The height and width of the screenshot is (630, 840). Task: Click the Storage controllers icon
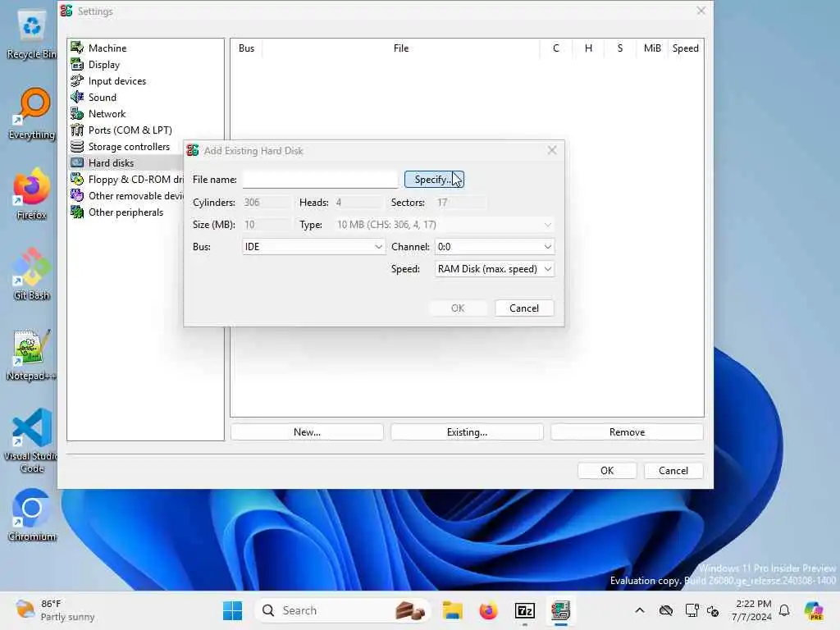coord(77,146)
